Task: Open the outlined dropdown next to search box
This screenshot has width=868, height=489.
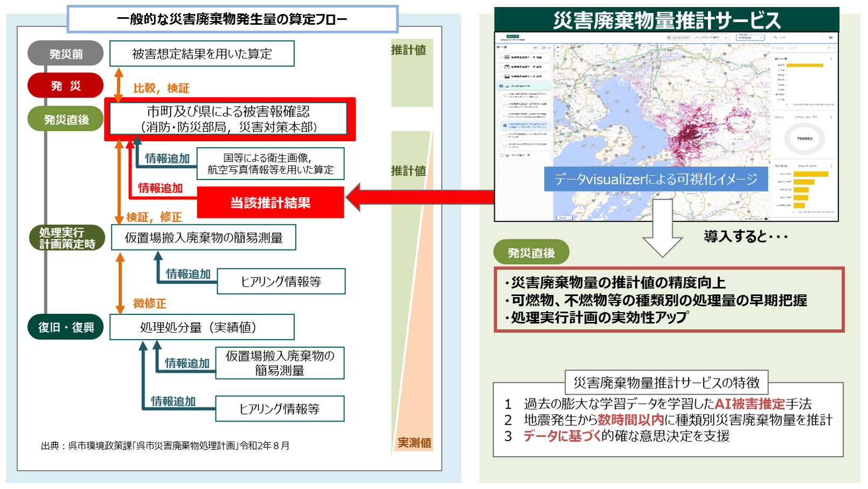Action: 750,38
